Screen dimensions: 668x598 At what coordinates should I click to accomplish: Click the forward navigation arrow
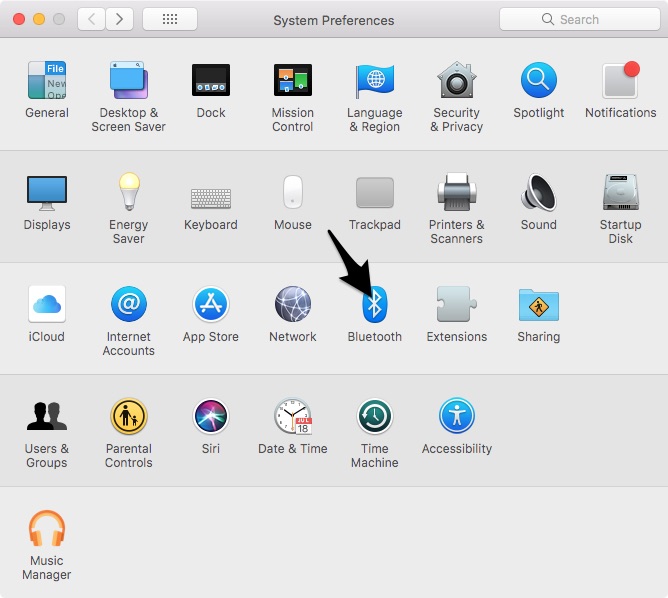119,19
